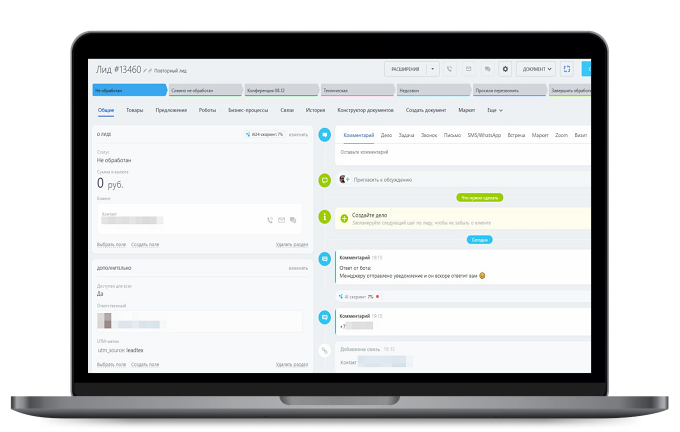
Task: Click Создать поле in the О лиде section
Action: point(145,245)
